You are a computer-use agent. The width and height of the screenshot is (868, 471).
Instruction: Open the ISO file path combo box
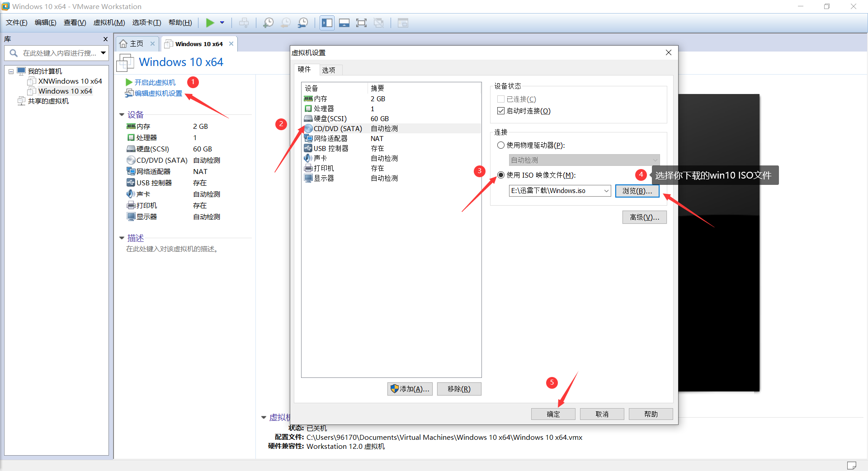[560, 191]
